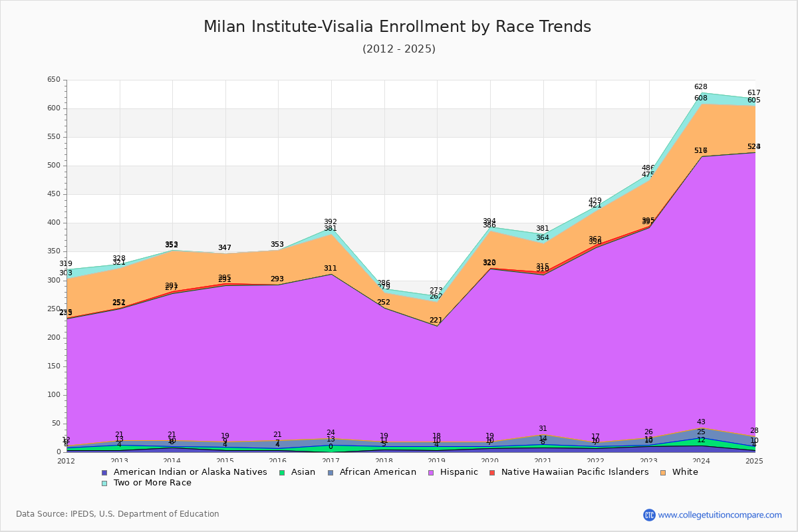Toggle American Indian or Alaska Natives label

click(190, 472)
